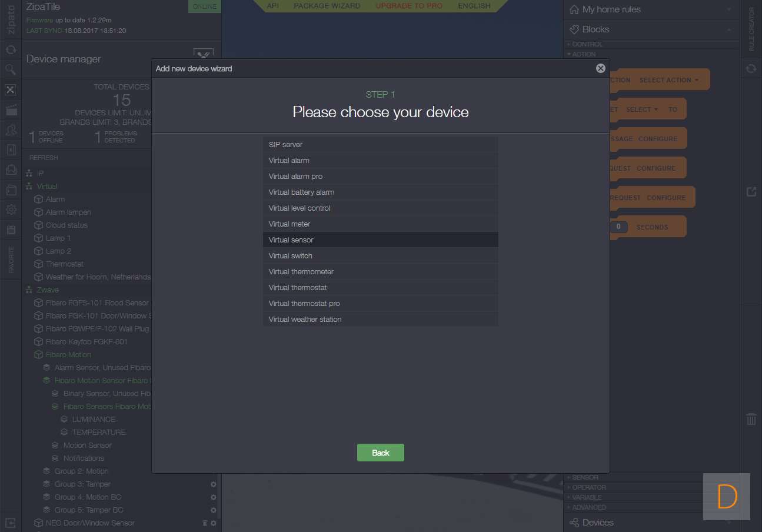
Task: Click the trash bin on right strip
Action: click(751, 419)
